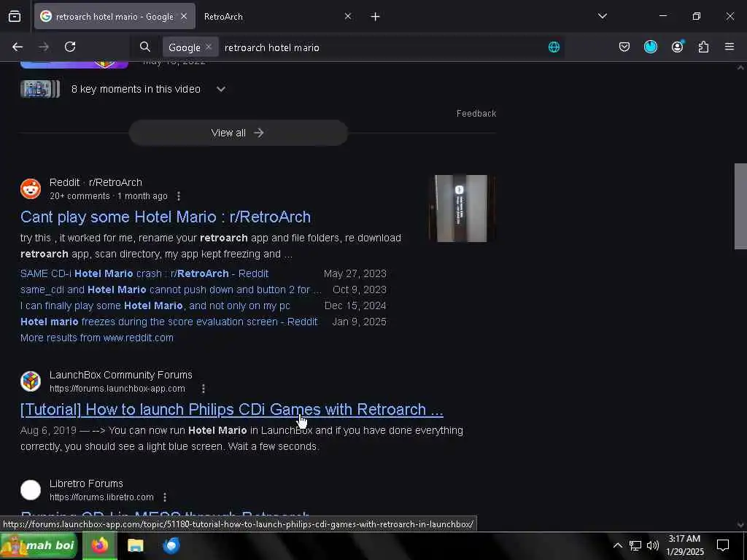747x560 pixels.
Task: Open Cant play some Hotel Mario result
Action: [x=166, y=217]
